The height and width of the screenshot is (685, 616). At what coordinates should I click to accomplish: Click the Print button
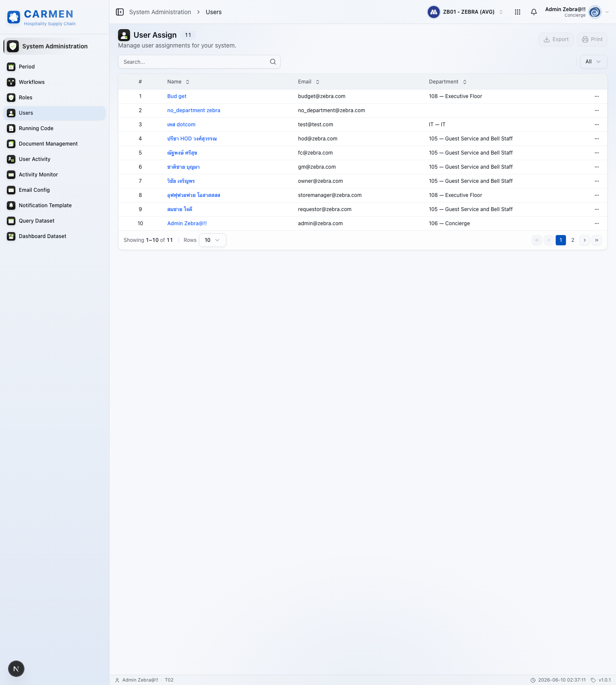(x=592, y=39)
